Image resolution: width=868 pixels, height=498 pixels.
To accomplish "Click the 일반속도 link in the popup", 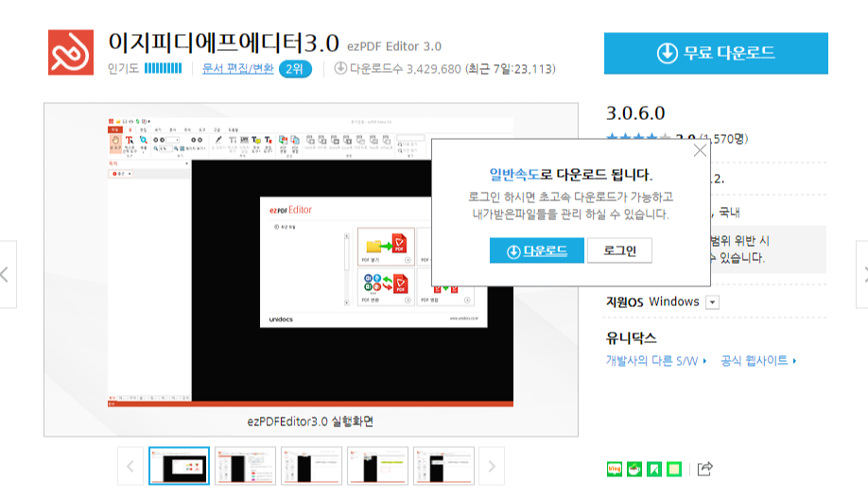I will pos(514,175).
